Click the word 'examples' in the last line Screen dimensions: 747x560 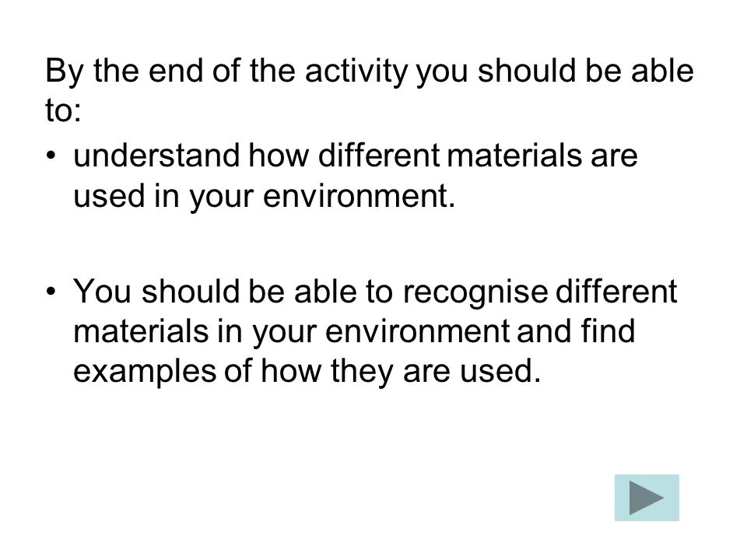145,372
